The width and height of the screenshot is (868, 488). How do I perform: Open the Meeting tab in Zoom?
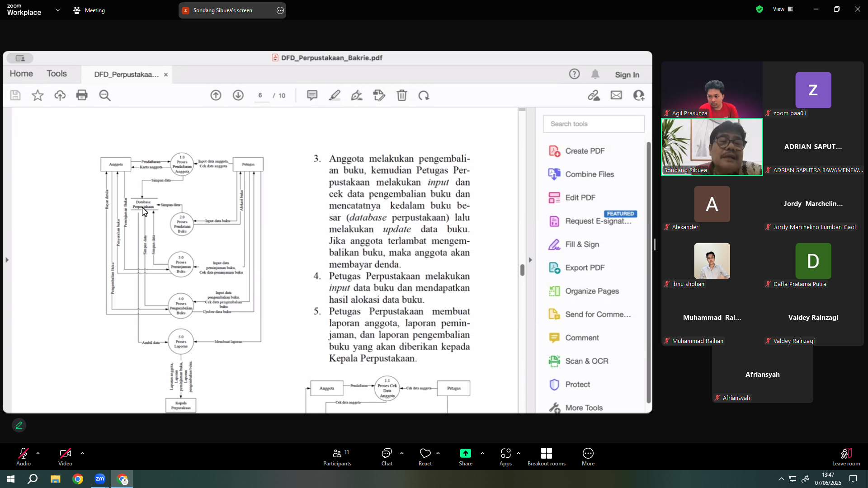tap(89, 10)
